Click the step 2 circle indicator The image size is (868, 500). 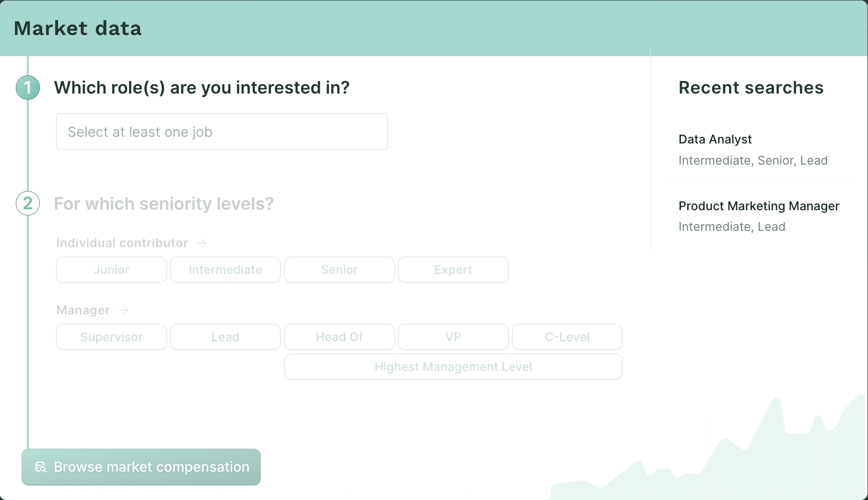pos(27,203)
